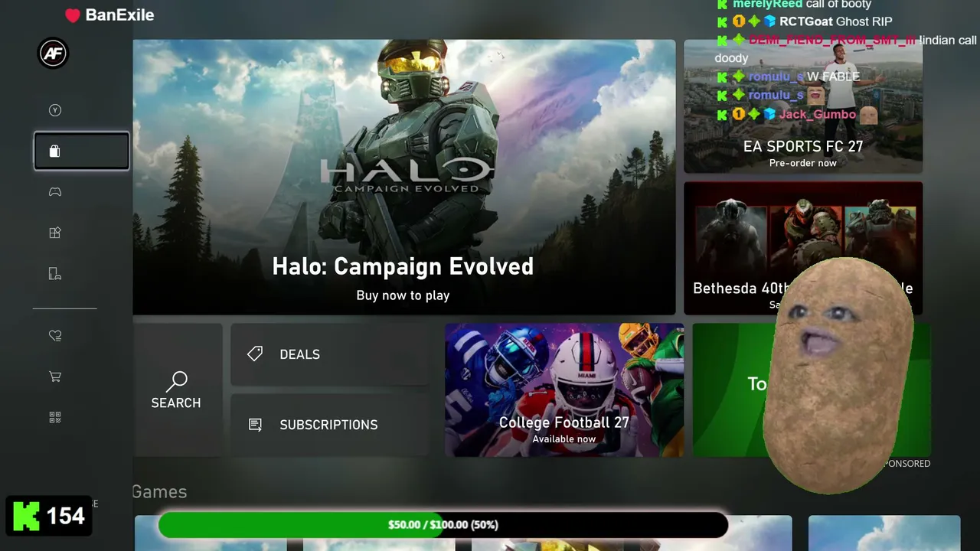The width and height of the screenshot is (980, 551).
Task: Click the Kick logo by the 154 count
Action: (x=26, y=516)
